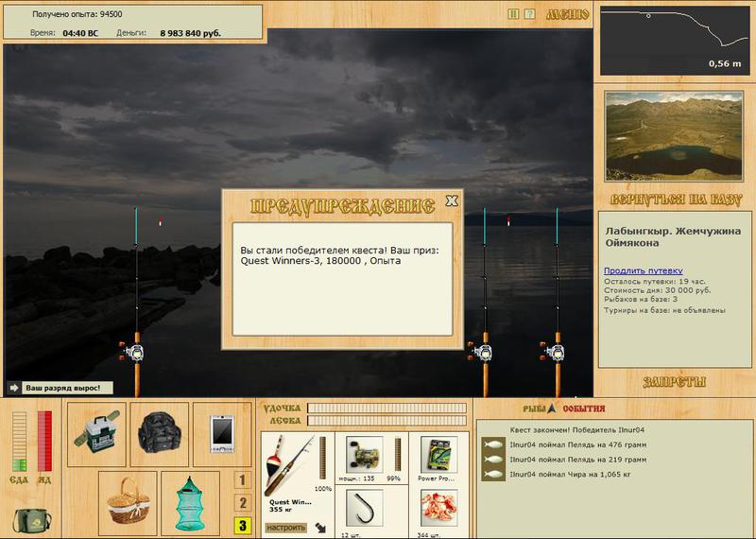Click the Турниры на базе: не объявлены line
Image resolution: width=756 pixels, height=539 pixels.
pyautogui.click(x=664, y=310)
